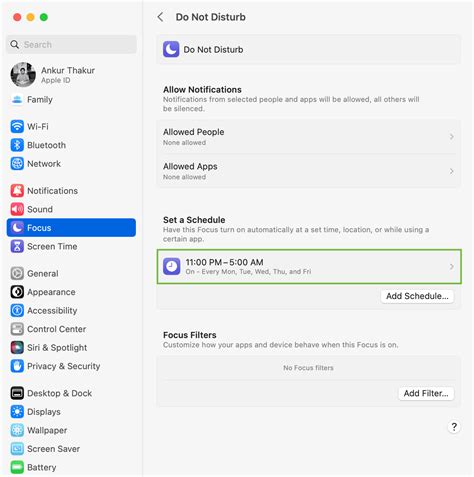This screenshot has width=474, height=477.
Task: Expand Allowed People chevron
Action: (452, 137)
